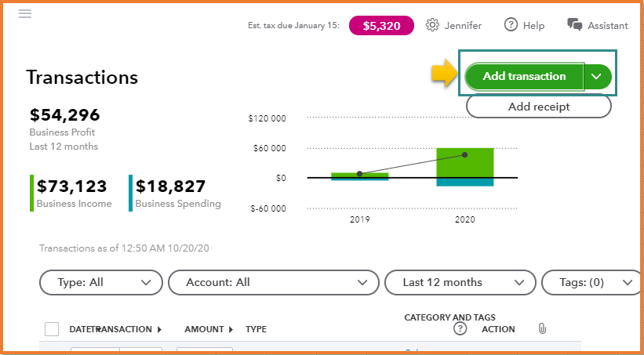This screenshot has width=644, height=355.
Task: Open the Type: All filter dropdown
Action: (x=101, y=282)
